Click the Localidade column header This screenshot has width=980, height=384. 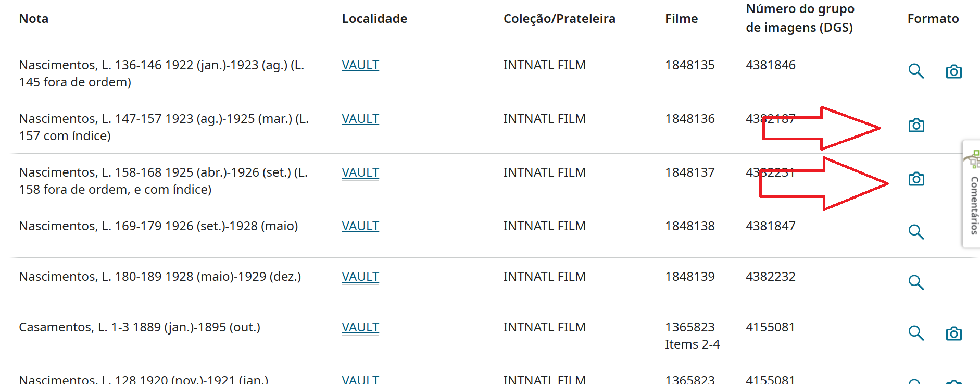click(374, 19)
